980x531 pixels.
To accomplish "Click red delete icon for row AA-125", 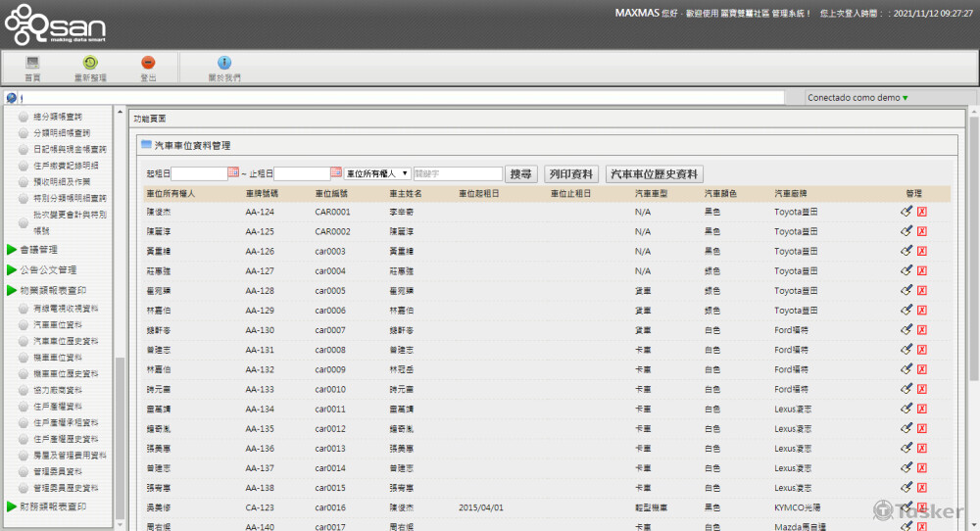I will (922, 230).
